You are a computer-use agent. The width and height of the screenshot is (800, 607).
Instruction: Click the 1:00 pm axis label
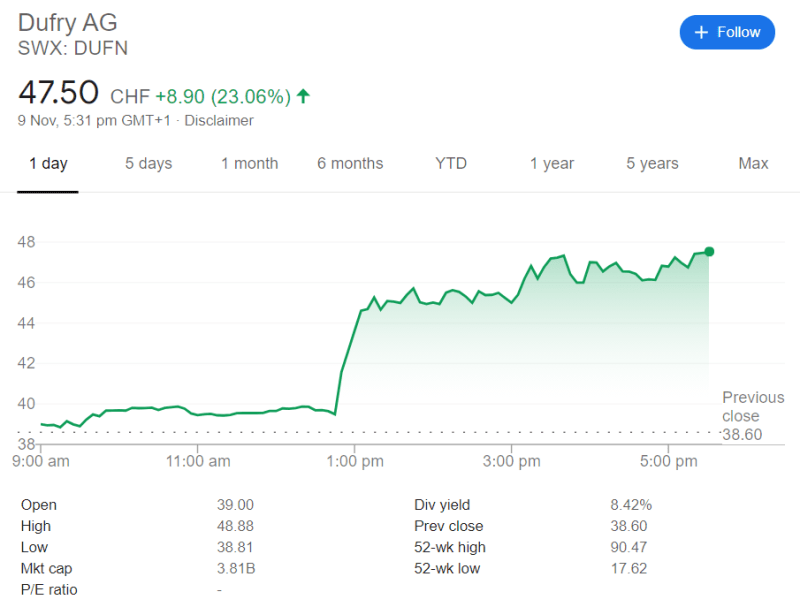pos(355,461)
